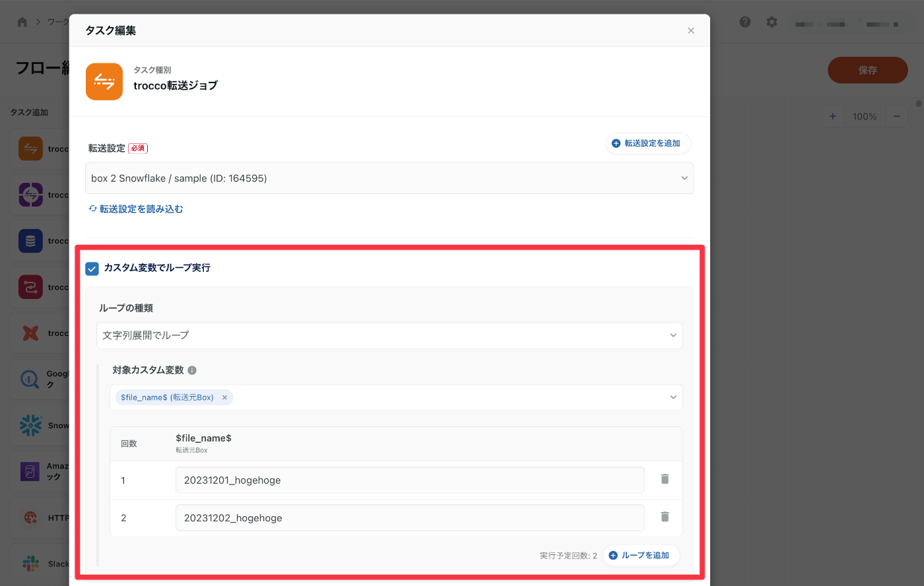Select orange X-shaped trocco task icon
Image resolution: width=924 pixels, height=586 pixels.
click(30, 333)
